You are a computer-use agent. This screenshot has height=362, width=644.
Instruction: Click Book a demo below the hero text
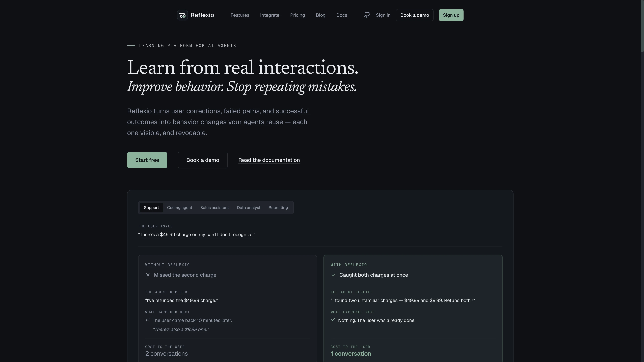203,160
